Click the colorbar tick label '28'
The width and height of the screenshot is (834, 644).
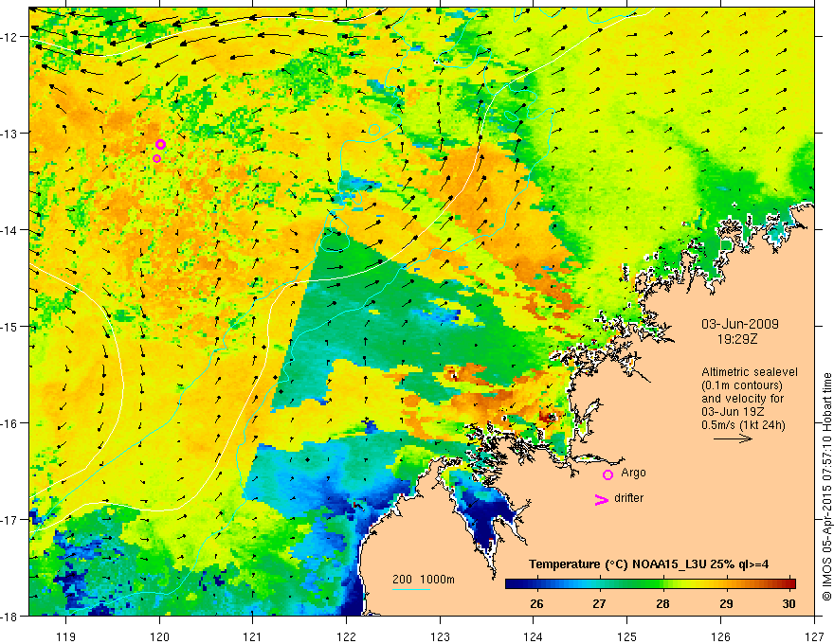(x=662, y=603)
